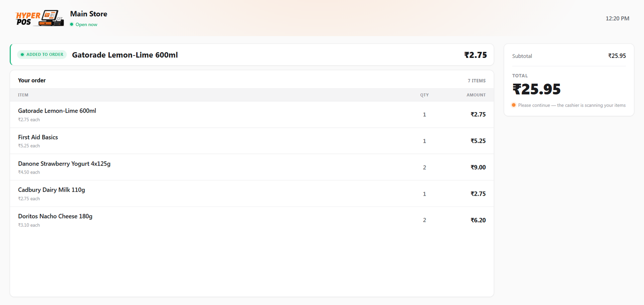Viewport: 644px width, 305px height.
Task: Click the green Open now status dot
Action: tap(72, 25)
